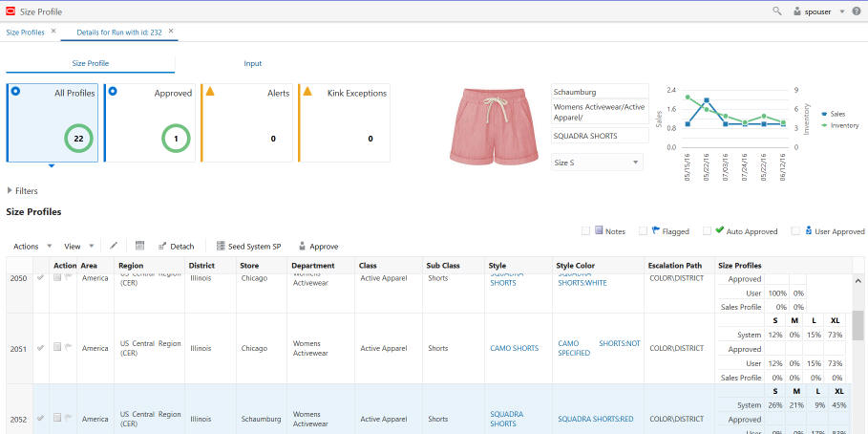Open the spouser user menu arrow
The image size is (868, 434).
(x=842, y=11)
